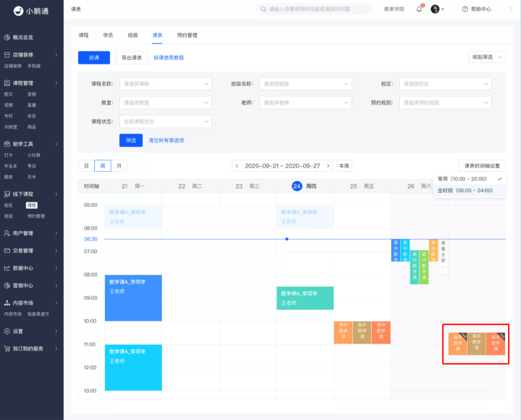Open 排课使用教程 link
The width and height of the screenshot is (521, 420).
pos(168,58)
